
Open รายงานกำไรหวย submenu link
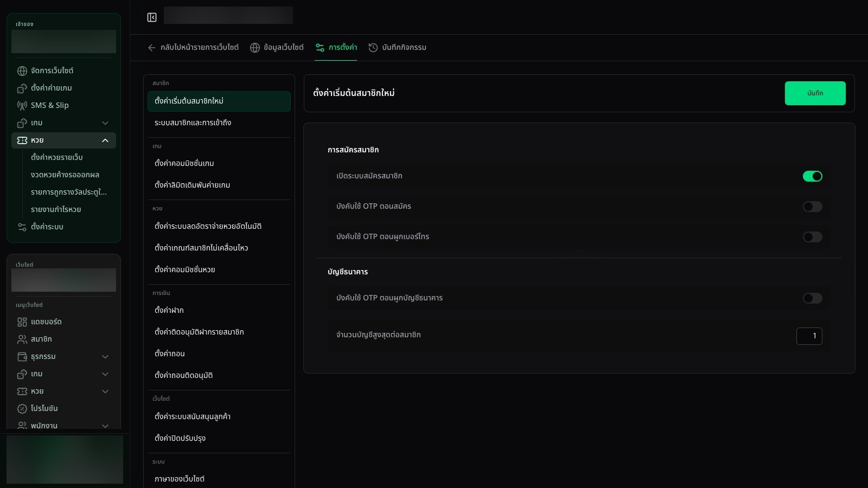(56, 210)
